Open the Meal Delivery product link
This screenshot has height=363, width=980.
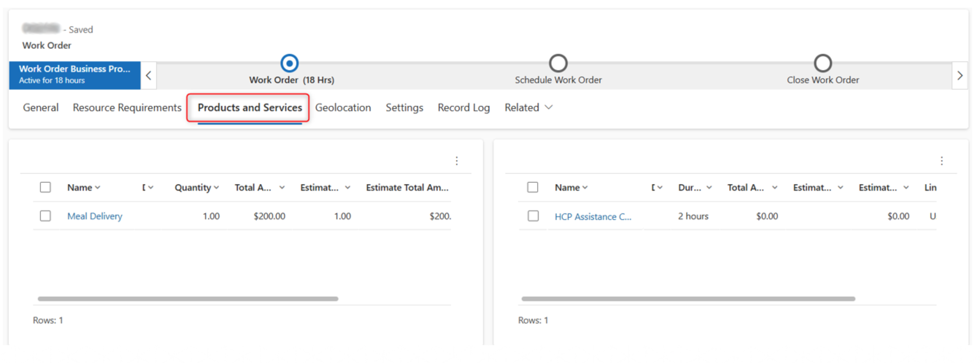(x=95, y=216)
